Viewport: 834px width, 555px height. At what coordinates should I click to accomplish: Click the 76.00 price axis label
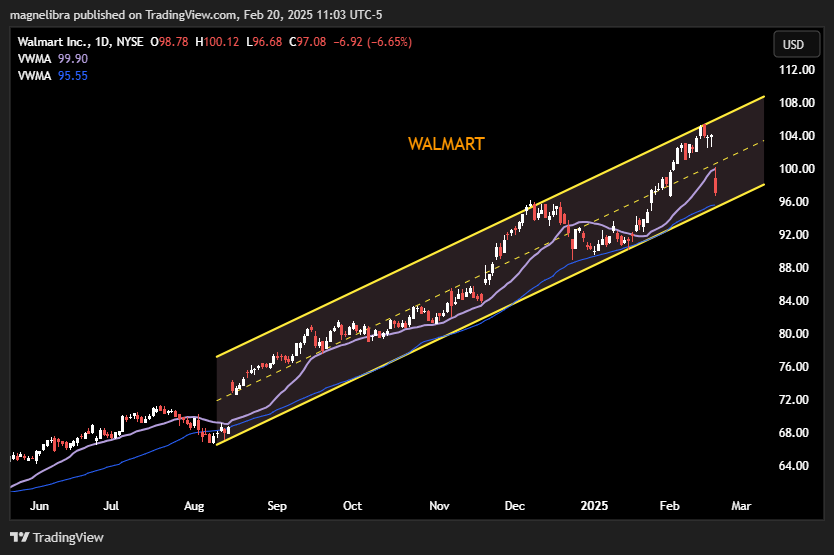[x=794, y=367]
